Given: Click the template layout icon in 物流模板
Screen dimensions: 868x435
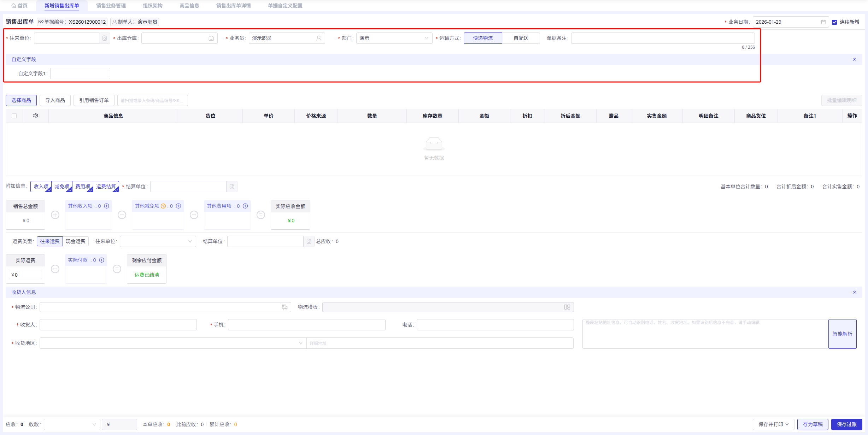Looking at the screenshot, I should tap(567, 307).
